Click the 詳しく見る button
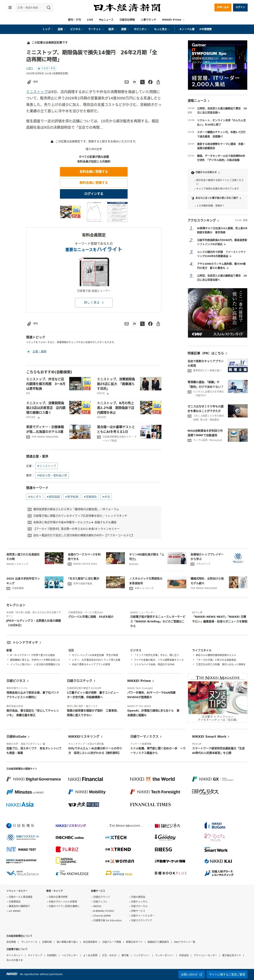Image resolution: width=254 pixels, height=980 pixels. pyautogui.click(x=94, y=302)
